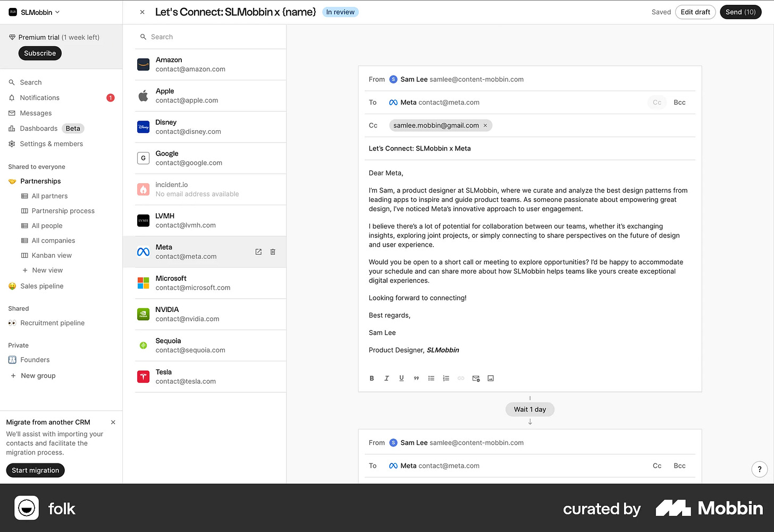
Task: Insert a numbered list
Action: [x=446, y=378]
